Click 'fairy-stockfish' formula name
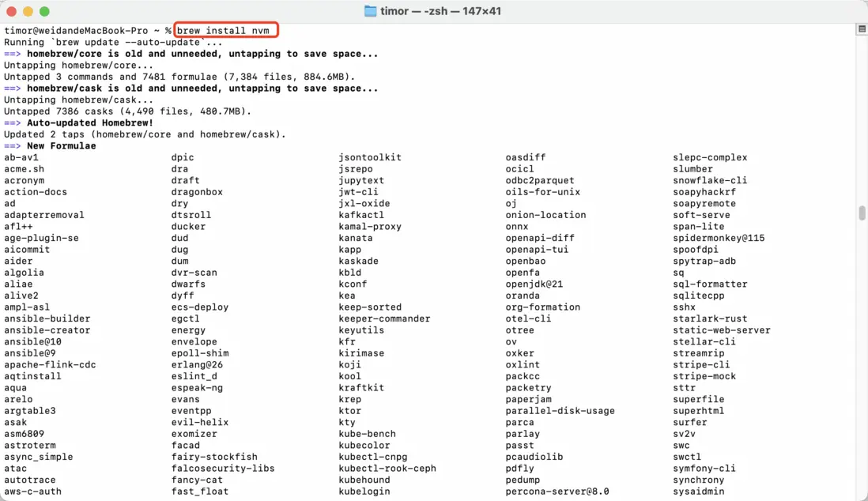Image resolution: width=868 pixels, height=501 pixels. [x=214, y=458]
